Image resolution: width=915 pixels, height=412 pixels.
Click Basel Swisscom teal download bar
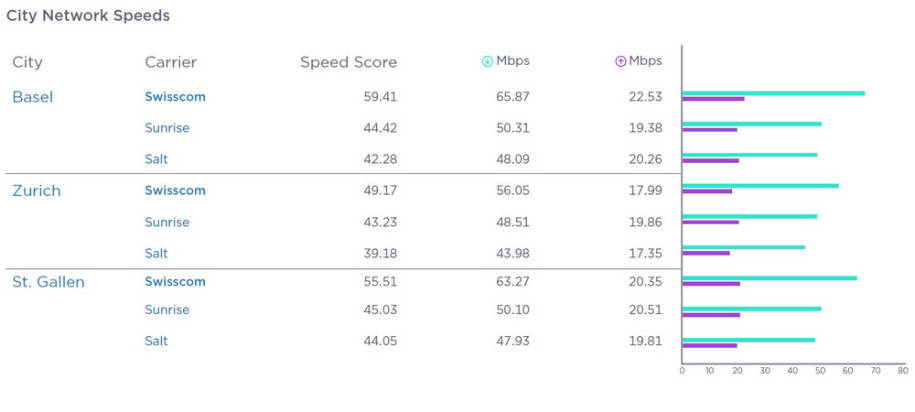(x=774, y=93)
